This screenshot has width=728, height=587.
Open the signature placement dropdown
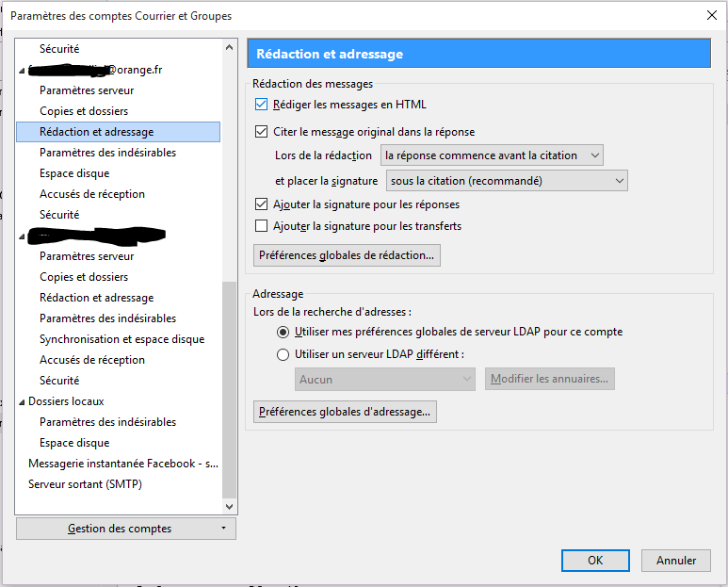pos(507,180)
